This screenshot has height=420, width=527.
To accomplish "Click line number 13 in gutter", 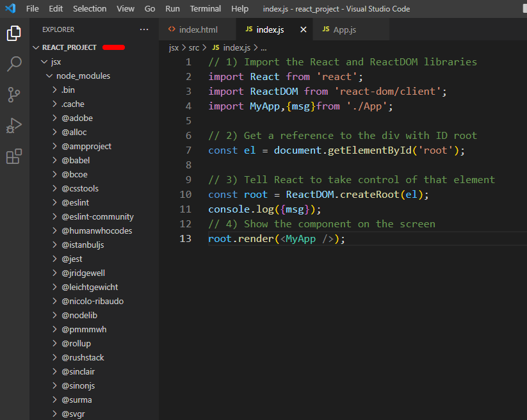I will point(186,239).
